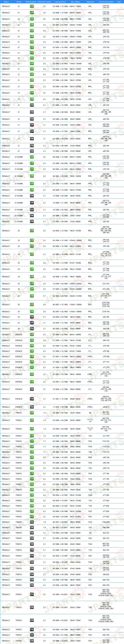This screenshot has width=124, height=644.
Task: Click the Pojemność silnika column header
Action: click(x=44, y=2)
